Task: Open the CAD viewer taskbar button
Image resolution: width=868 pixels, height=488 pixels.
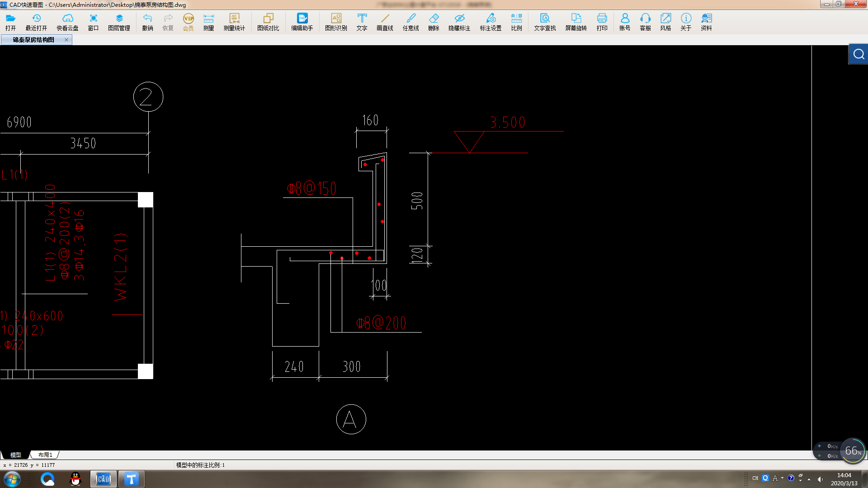Action: coord(104,479)
